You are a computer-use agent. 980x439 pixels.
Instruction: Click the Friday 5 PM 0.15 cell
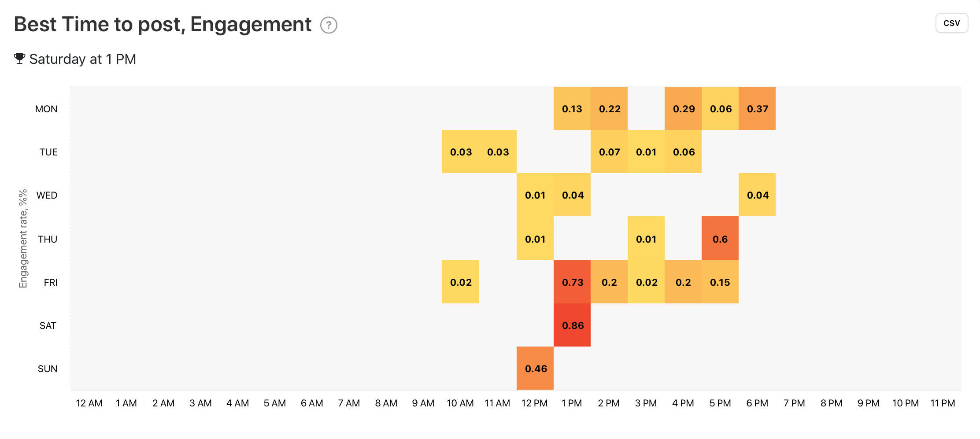(720, 282)
